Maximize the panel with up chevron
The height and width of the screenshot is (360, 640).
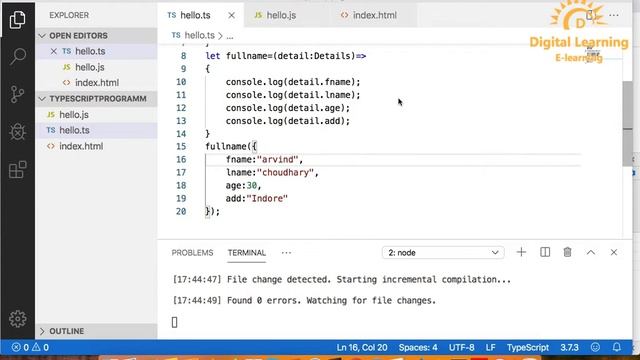coord(591,252)
